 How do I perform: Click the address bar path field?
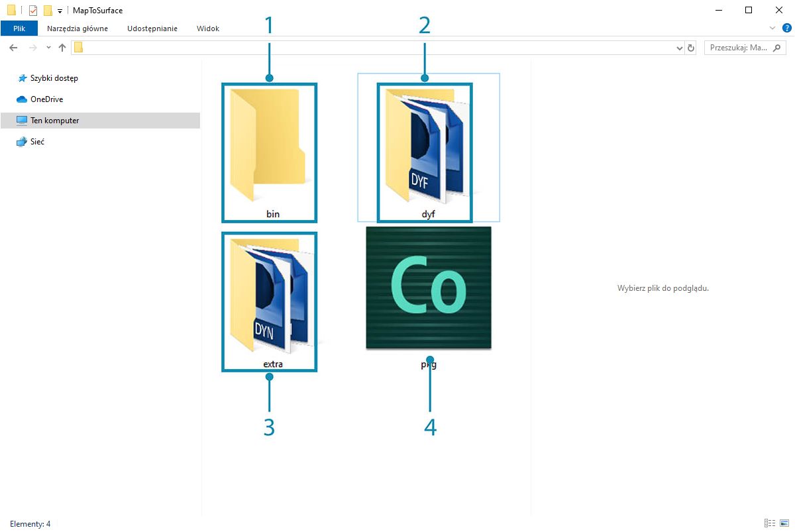377,48
